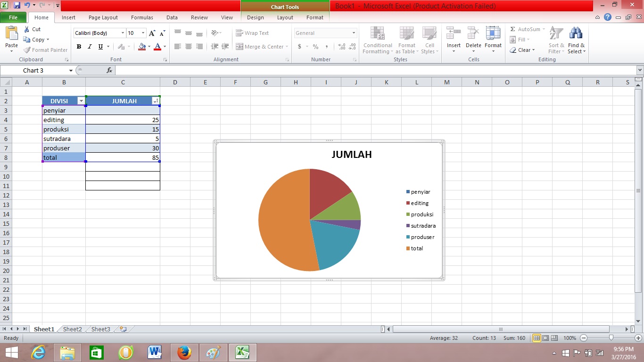Screen dimensions: 644x362
Task: Expand the Number Format dropdown showing General
Action: point(355,33)
